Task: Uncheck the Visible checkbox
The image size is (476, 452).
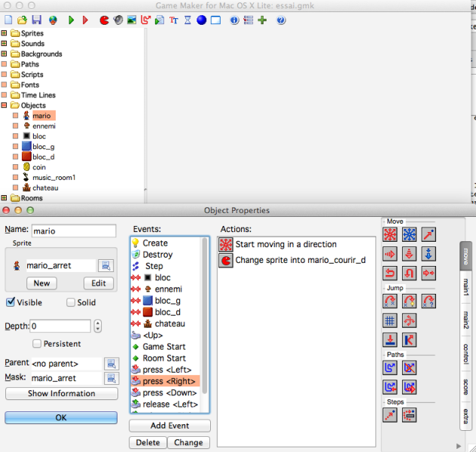Action: (x=11, y=302)
